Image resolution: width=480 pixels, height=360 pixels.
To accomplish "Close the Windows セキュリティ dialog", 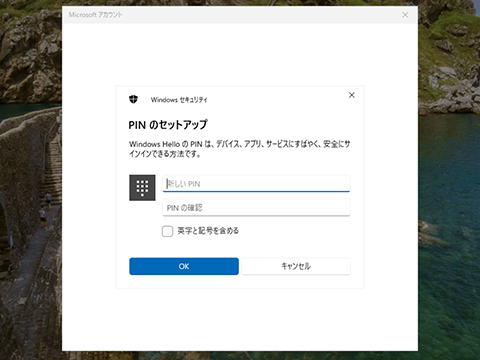I will coord(352,95).
